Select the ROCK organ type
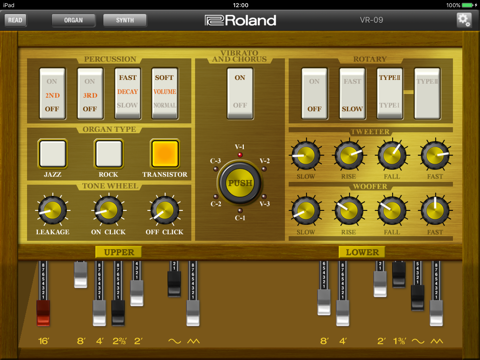The width and height of the screenshot is (480, 360). pos(109,154)
